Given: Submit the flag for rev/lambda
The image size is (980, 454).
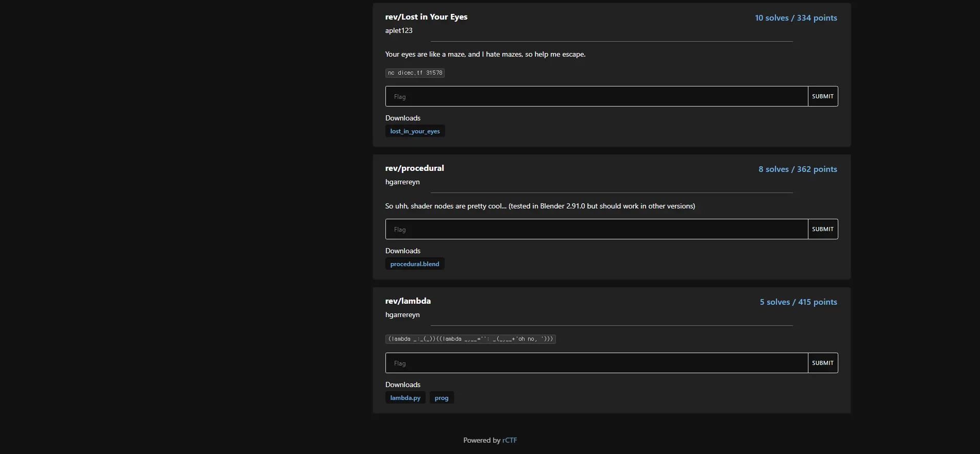Looking at the screenshot, I should 823,363.
